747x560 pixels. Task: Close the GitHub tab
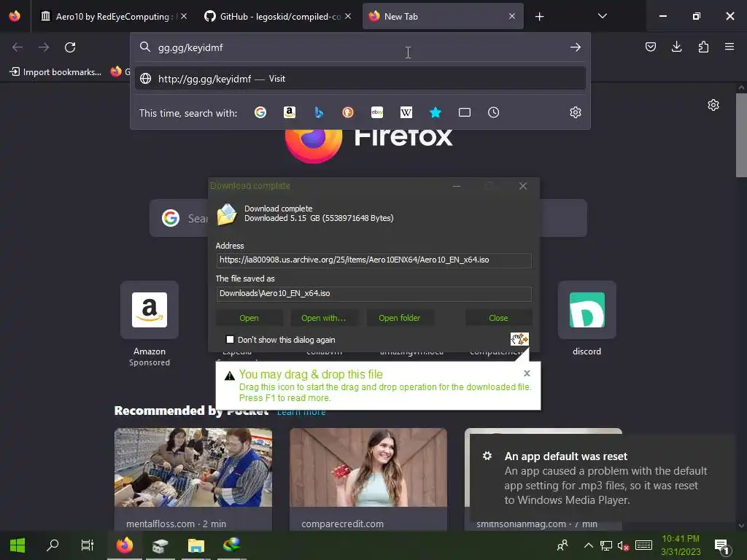pyautogui.click(x=348, y=16)
